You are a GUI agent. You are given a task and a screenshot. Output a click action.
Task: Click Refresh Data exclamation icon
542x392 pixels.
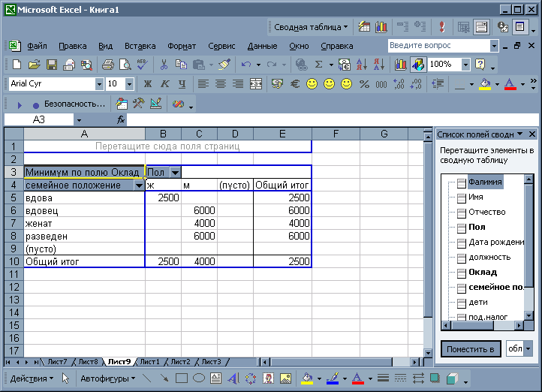(441, 26)
